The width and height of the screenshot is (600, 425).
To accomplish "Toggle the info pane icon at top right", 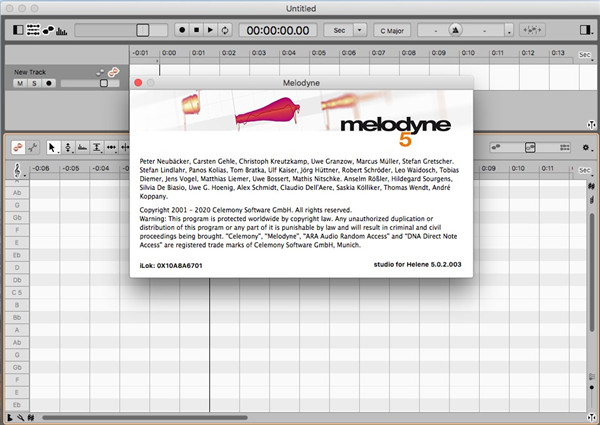I will [x=585, y=30].
